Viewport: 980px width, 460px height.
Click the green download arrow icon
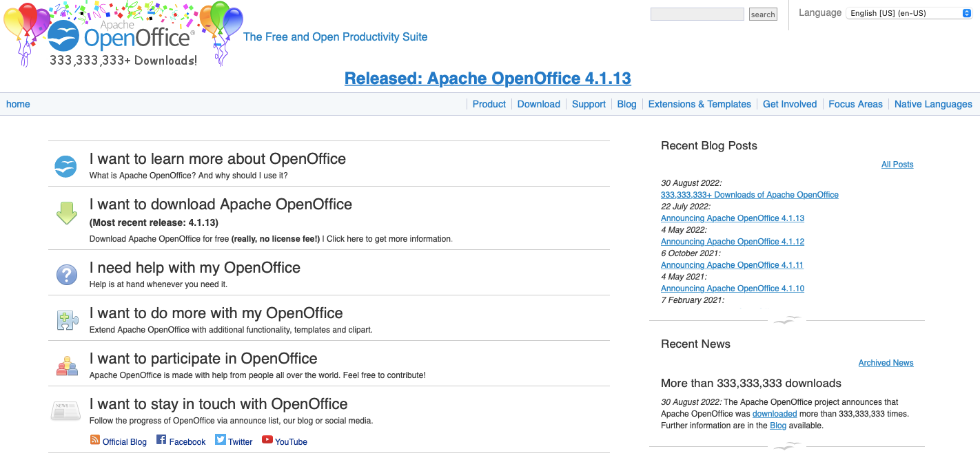point(67,213)
